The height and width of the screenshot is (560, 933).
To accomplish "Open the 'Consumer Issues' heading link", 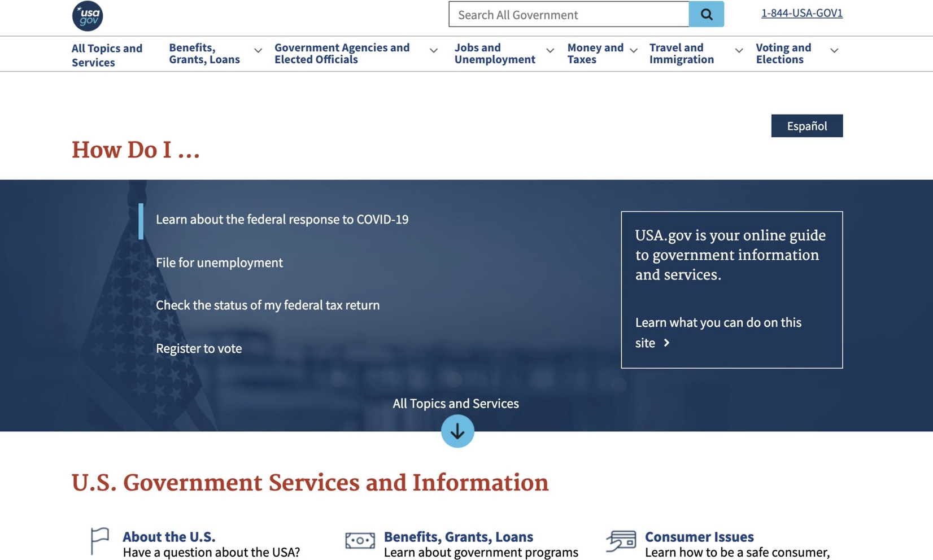I will 699,536.
